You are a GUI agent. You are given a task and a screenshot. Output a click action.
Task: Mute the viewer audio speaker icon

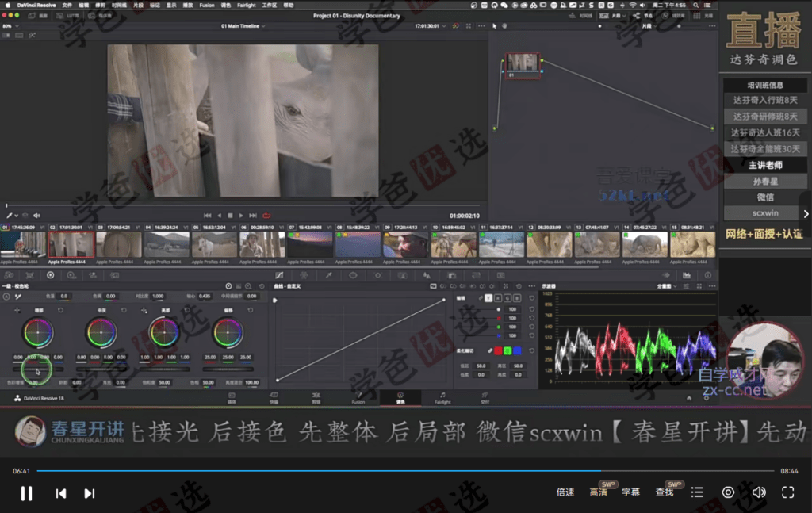tap(36, 216)
